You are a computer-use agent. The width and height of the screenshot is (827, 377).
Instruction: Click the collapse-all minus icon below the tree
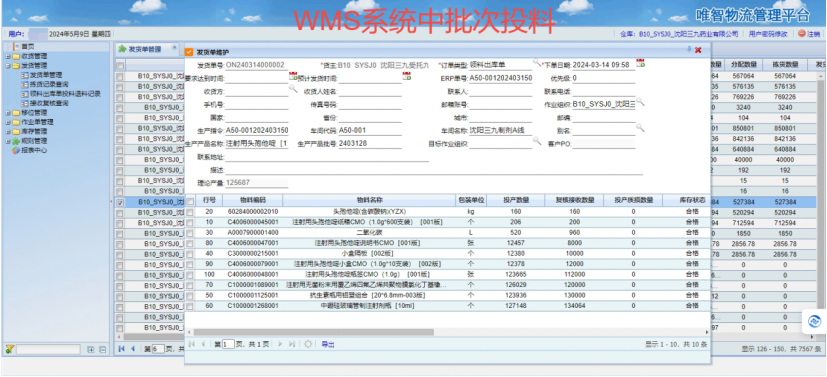click(103, 350)
